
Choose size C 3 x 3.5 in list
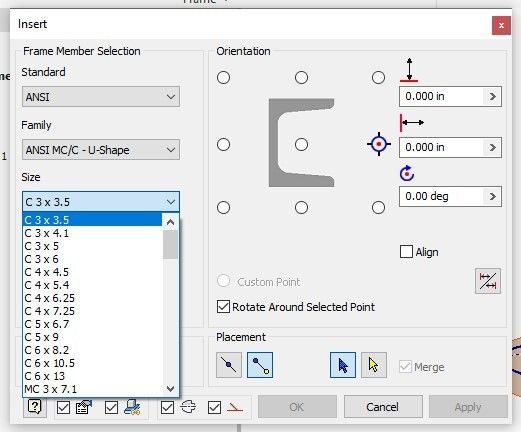pos(93,220)
